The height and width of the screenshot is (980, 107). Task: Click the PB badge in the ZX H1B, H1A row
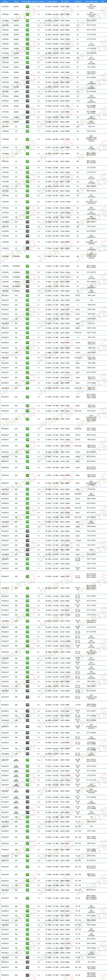tap(27, 127)
